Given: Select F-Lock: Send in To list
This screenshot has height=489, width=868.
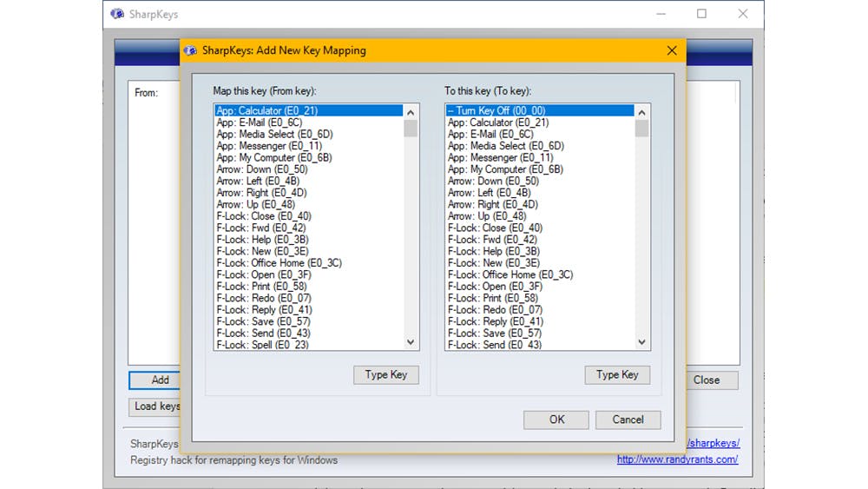Looking at the screenshot, I should [540, 345].
